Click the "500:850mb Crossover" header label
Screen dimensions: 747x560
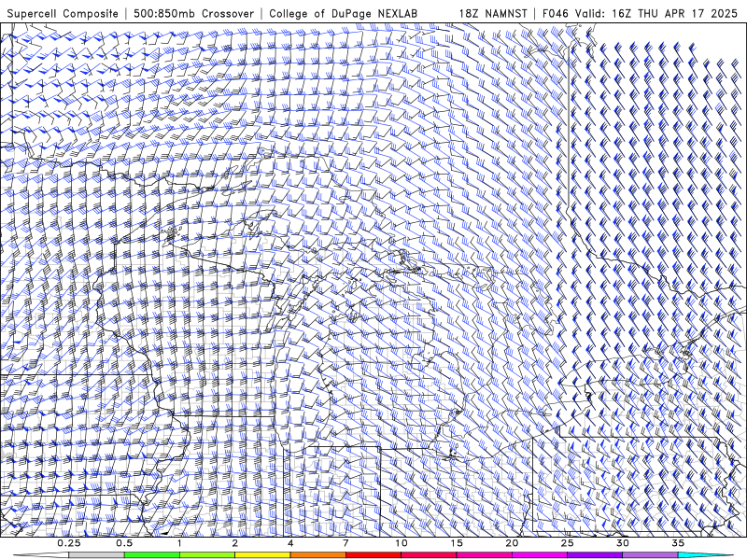pos(193,13)
